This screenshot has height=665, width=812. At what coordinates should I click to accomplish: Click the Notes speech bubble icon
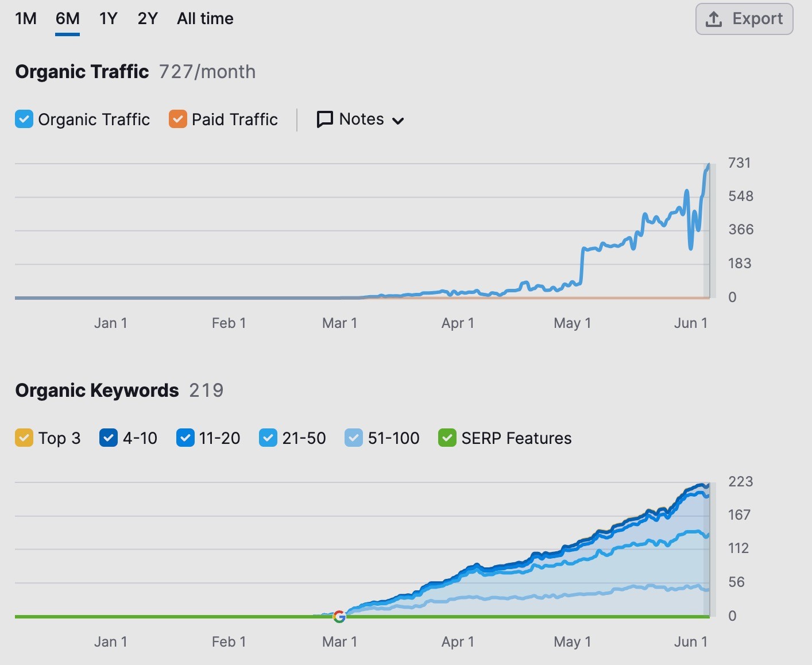pos(325,119)
